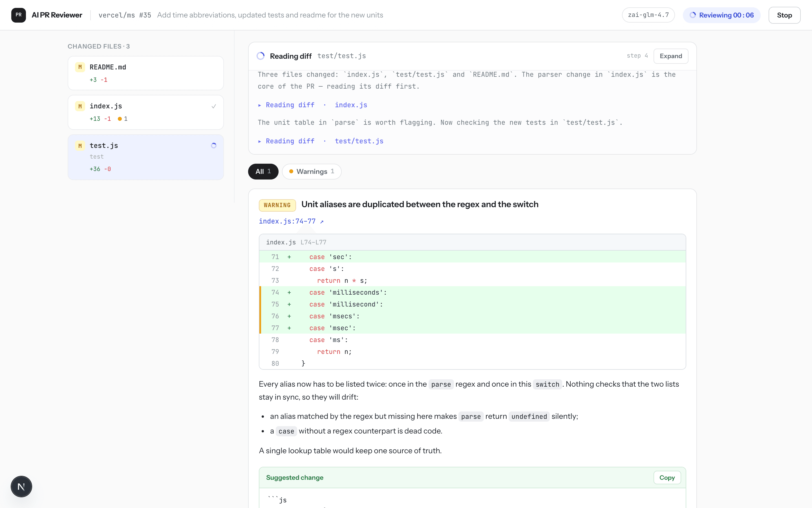Viewport: 812px width, 508px height.
Task: Expand the Reading diff step panel
Action: [671, 56]
